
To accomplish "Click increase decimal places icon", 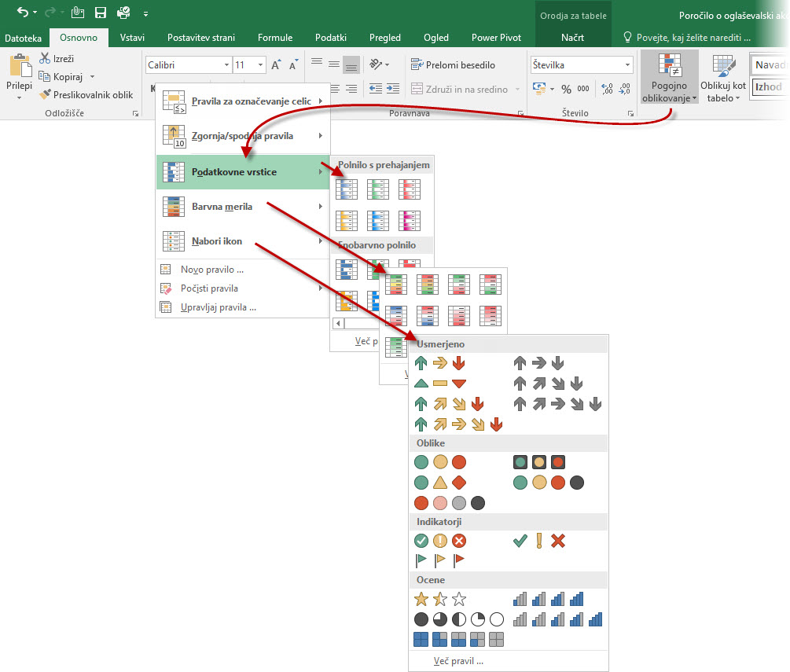I will (x=607, y=89).
